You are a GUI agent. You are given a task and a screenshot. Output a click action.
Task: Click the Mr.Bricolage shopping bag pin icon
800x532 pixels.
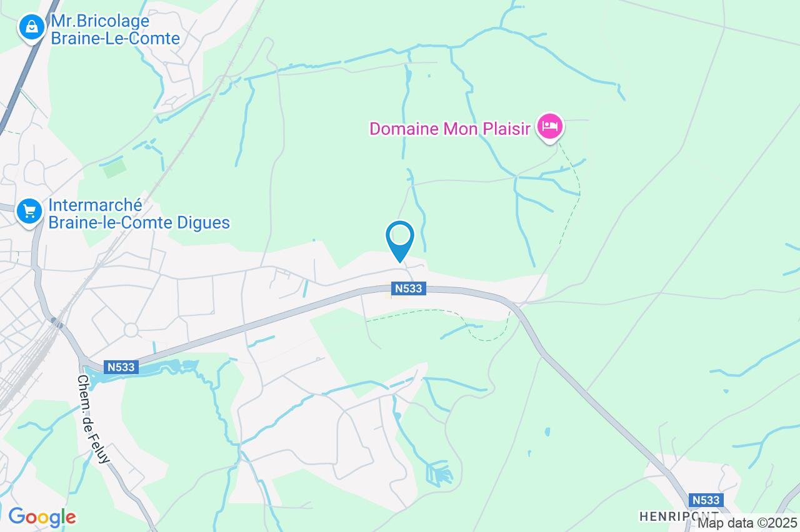(31, 27)
